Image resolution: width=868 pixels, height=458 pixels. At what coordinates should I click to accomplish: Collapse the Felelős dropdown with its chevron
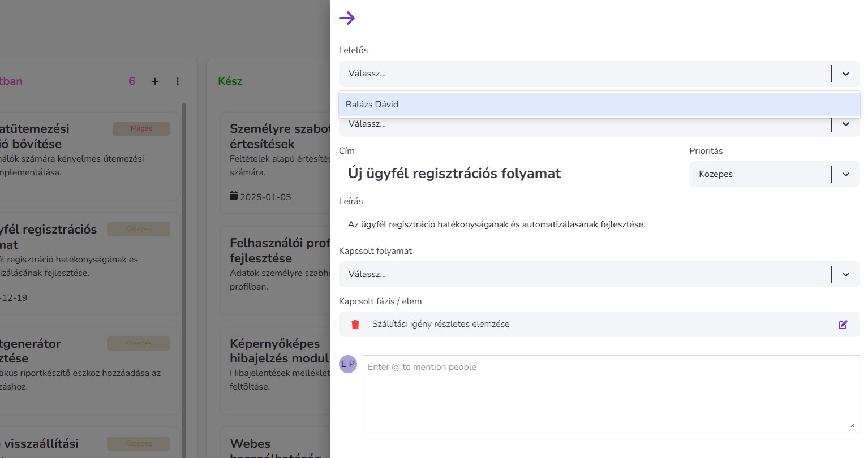click(845, 74)
